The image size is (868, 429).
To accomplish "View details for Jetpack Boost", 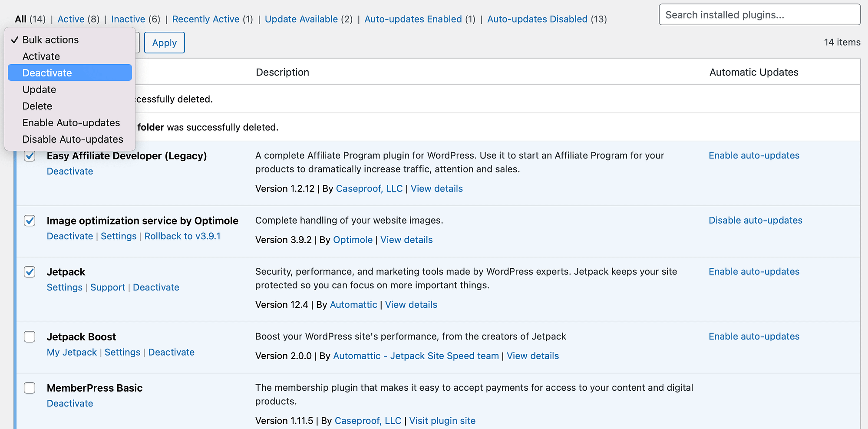I will coord(533,356).
